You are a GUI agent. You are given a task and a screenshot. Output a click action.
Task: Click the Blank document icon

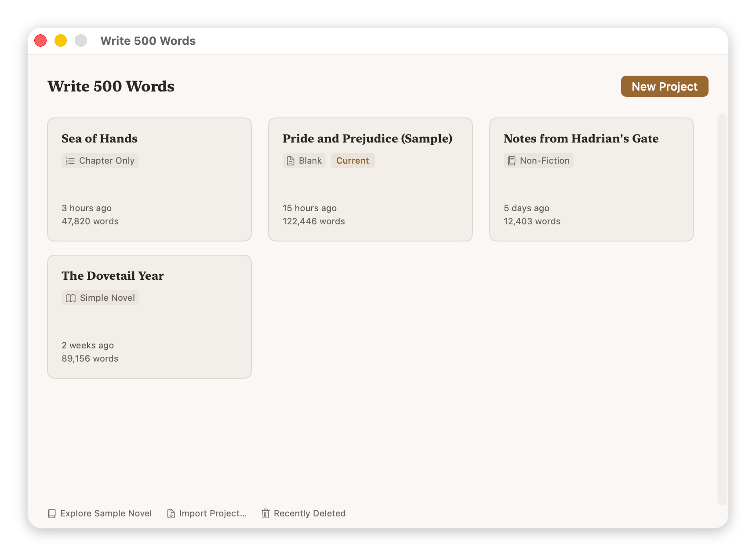tap(291, 161)
